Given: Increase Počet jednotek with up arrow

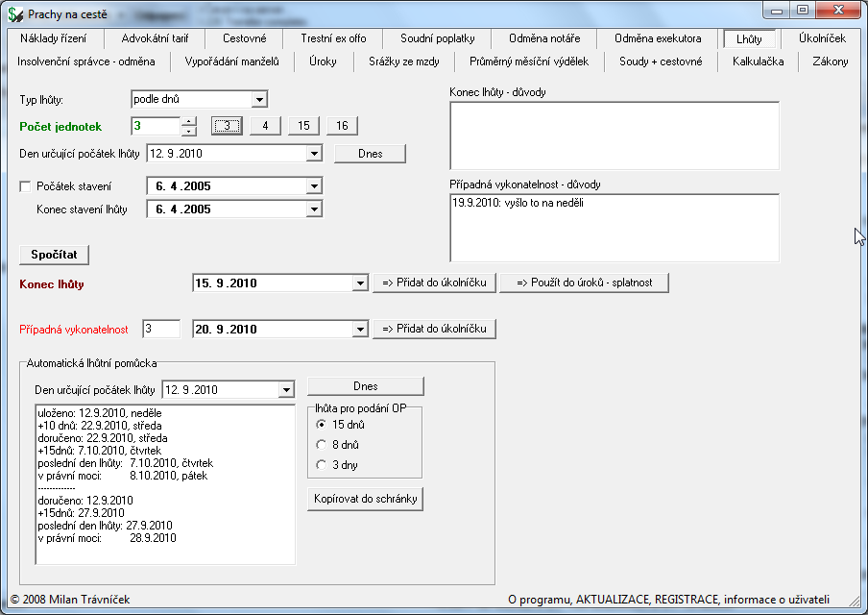Looking at the screenshot, I should pos(189,121).
